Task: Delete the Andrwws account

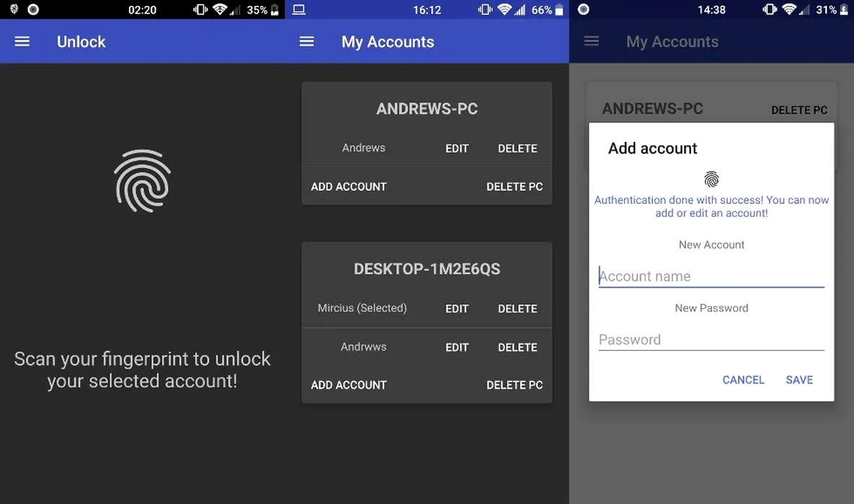Action: pyautogui.click(x=517, y=347)
